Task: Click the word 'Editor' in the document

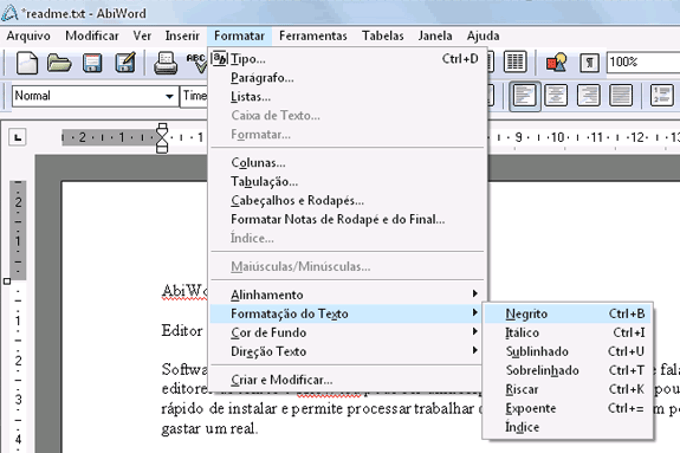Action: tap(182, 331)
